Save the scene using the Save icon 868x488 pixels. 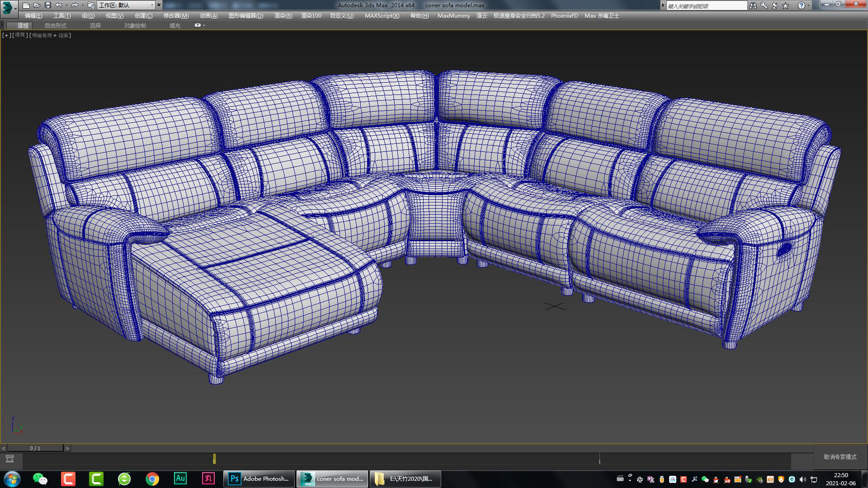[x=48, y=5]
